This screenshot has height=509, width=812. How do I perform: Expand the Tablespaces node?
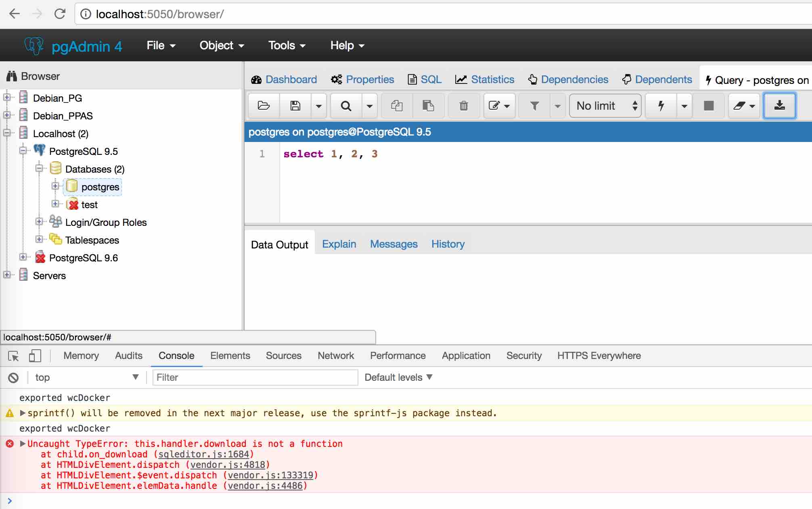[x=39, y=239]
